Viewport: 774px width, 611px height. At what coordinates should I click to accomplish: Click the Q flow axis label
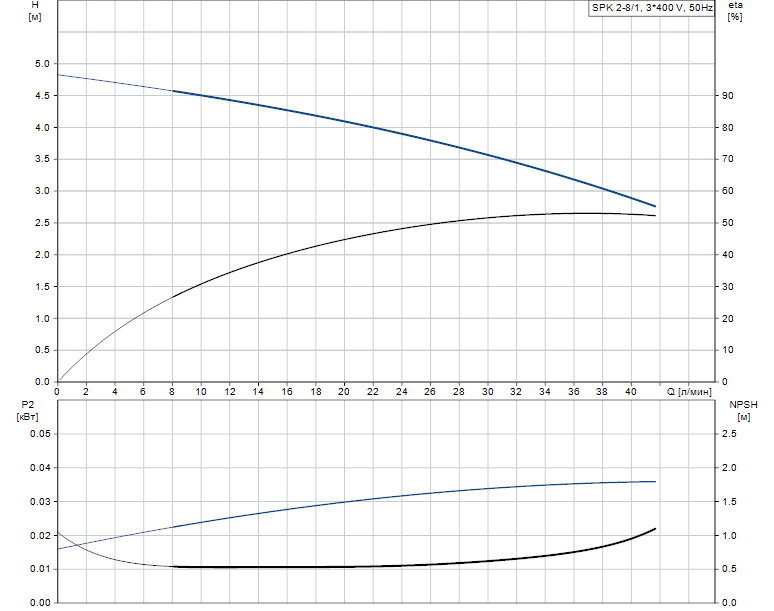690,392
